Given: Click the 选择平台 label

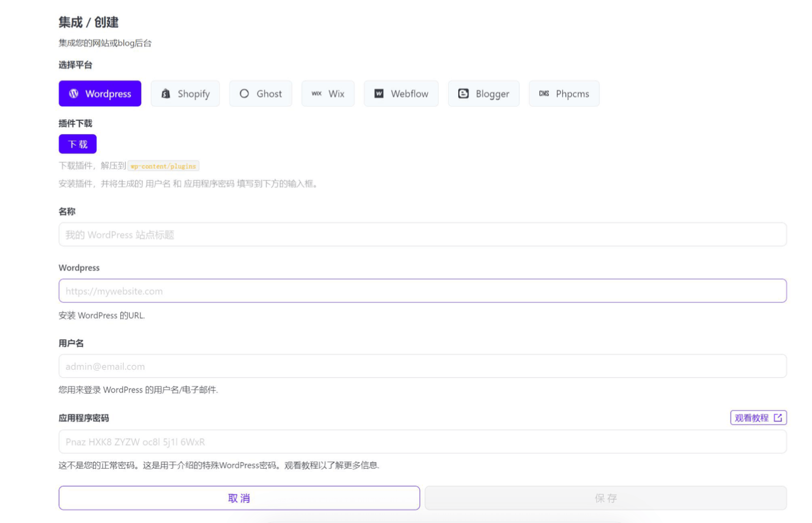Looking at the screenshot, I should click(x=76, y=65).
